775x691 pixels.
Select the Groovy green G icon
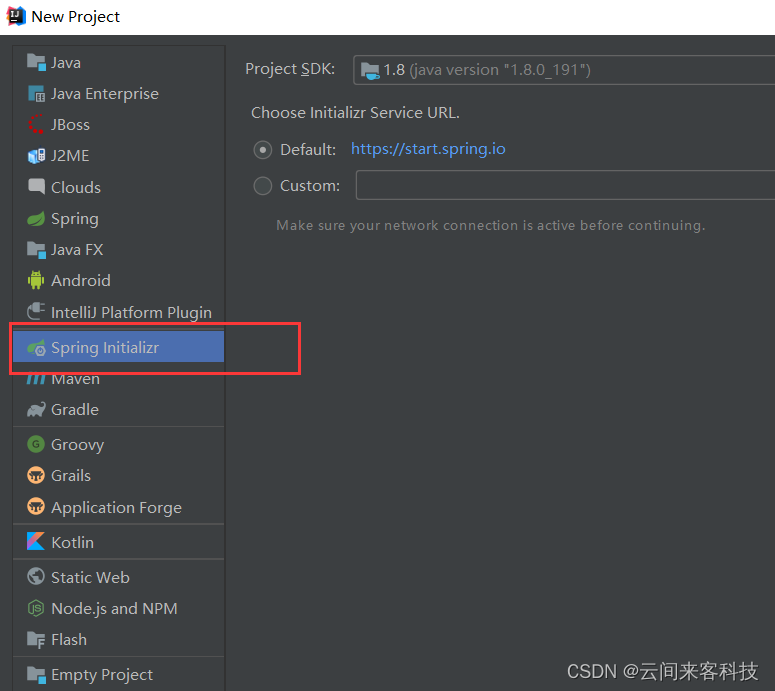coord(36,444)
